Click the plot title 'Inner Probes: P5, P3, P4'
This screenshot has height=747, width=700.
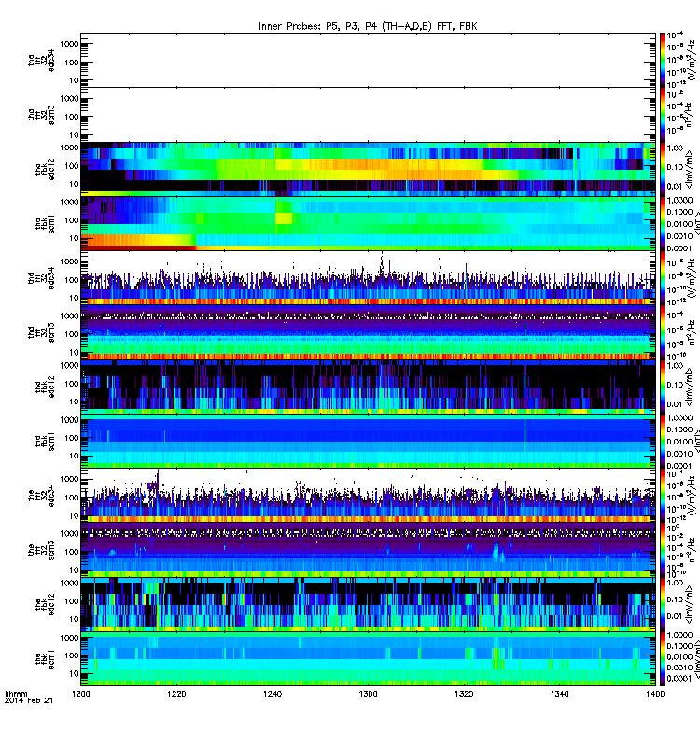[368, 27]
